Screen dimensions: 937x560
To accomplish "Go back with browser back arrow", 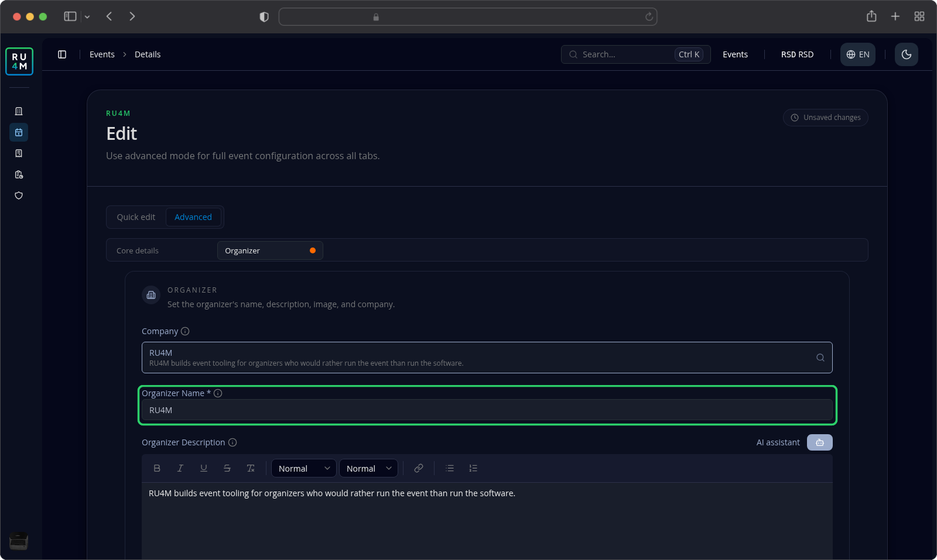I will coord(109,16).
